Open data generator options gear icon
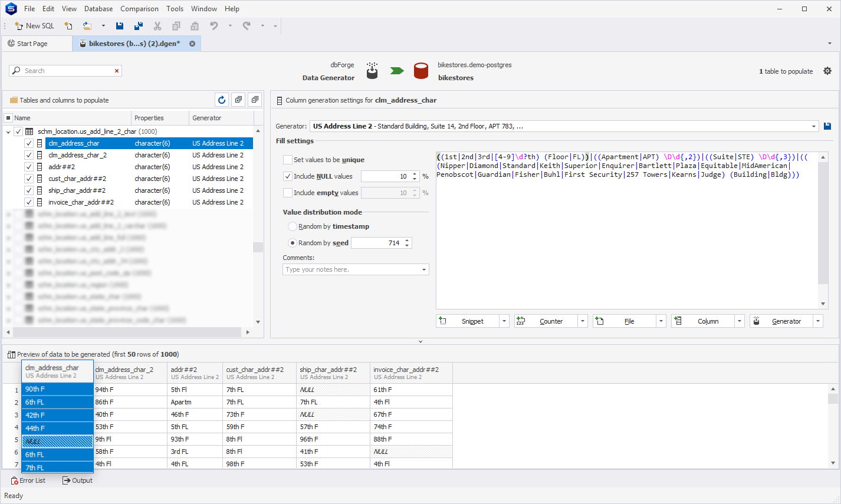841x504 pixels. 827,71
